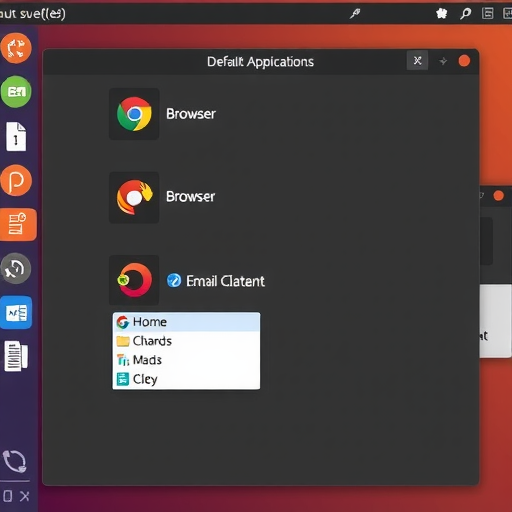Open the orange list app in dock

coord(17,224)
